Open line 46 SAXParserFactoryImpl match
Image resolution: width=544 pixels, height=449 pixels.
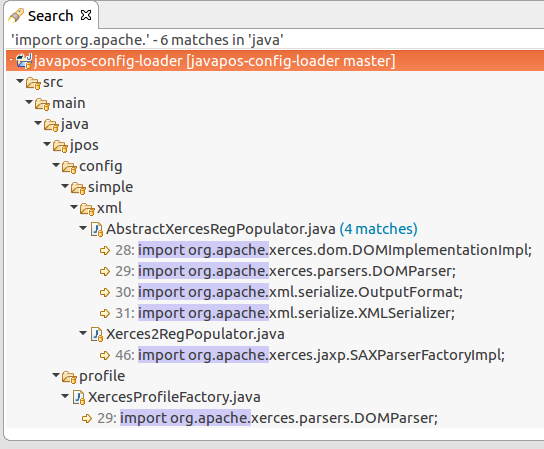pos(321,355)
